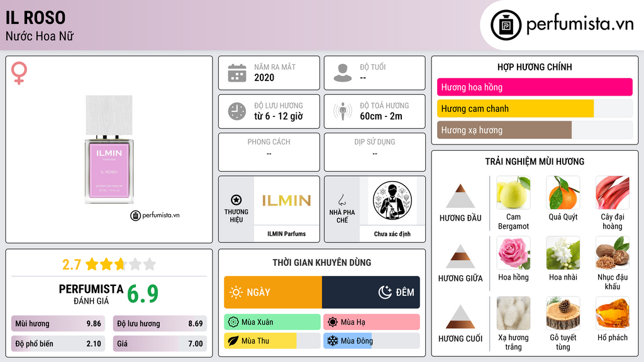
Task: Click the 2.7 star rating row
Action: point(109,265)
